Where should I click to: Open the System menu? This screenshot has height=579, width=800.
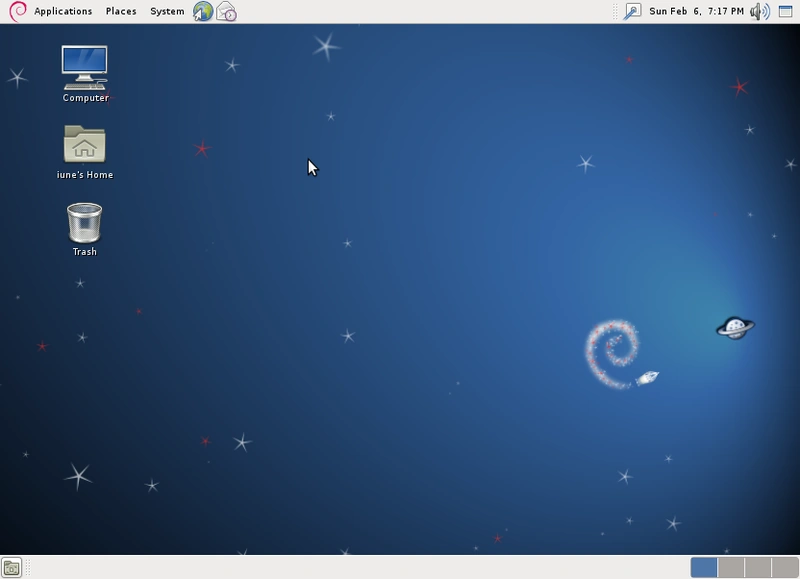click(167, 11)
